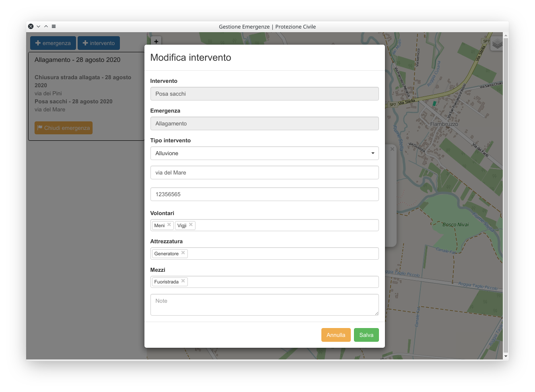Click the Flambruzzo label on the map
This screenshot has width=535, height=392.
[444, 124]
